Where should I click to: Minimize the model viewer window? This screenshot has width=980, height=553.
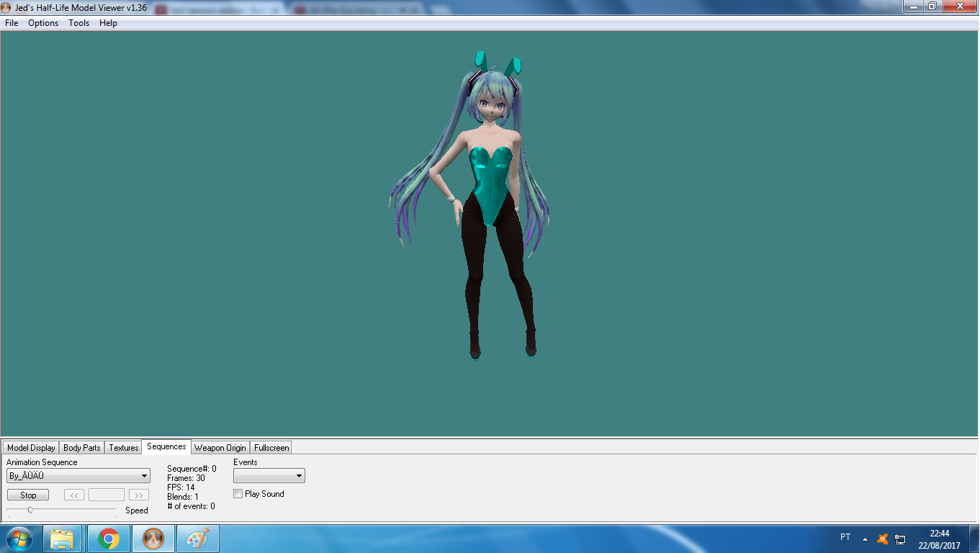(x=914, y=6)
